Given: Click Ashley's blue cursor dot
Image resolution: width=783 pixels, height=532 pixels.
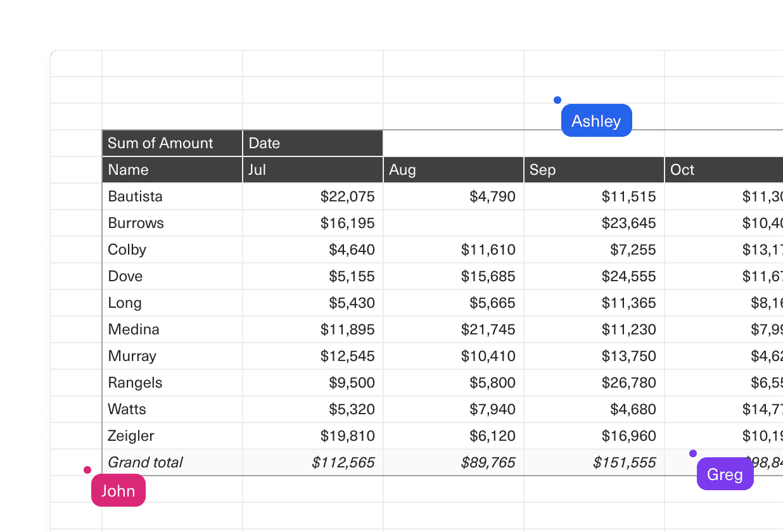Looking at the screenshot, I should click(x=557, y=99).
